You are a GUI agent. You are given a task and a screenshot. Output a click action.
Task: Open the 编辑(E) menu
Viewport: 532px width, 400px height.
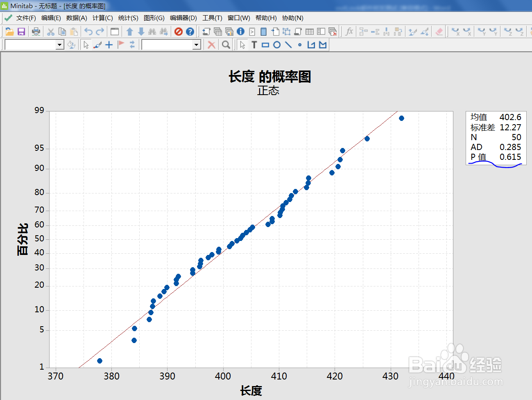(x=51, y=18)
